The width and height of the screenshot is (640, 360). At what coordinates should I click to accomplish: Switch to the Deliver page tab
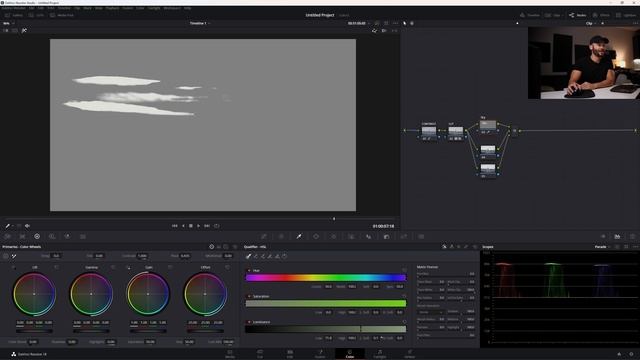410,354
